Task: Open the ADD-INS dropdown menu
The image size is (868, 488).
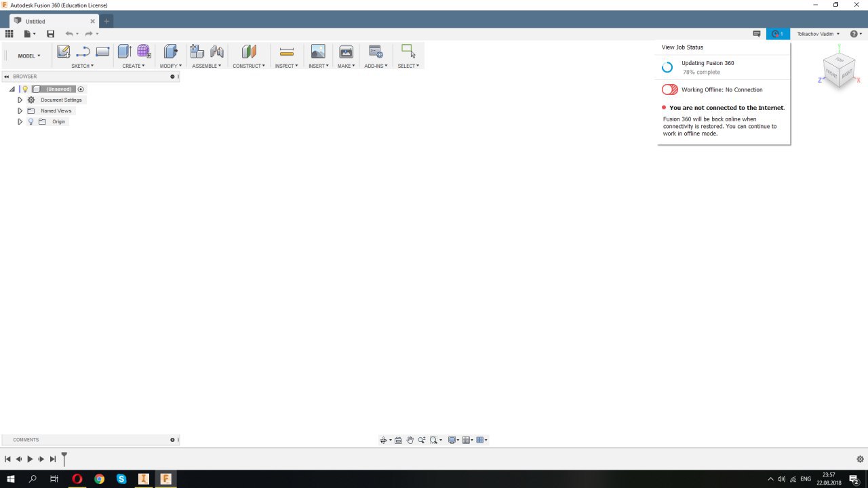Action: [376, 66]
